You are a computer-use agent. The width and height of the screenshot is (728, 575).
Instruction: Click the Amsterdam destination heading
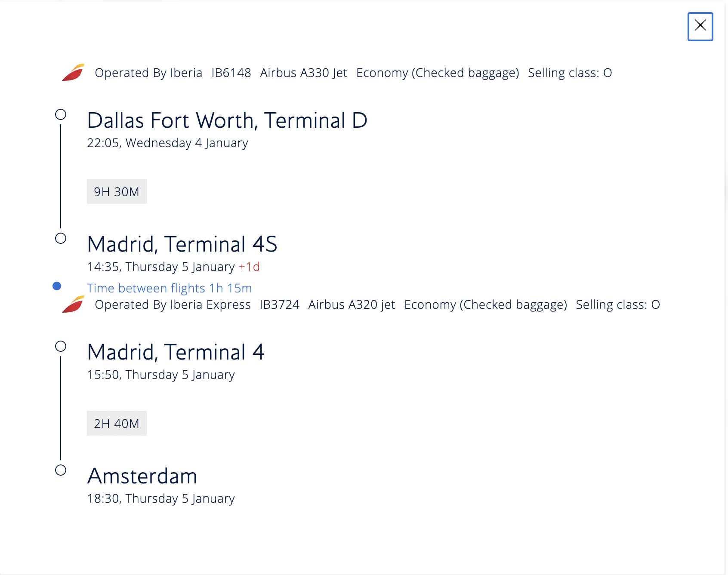click(x=142, y=476)
